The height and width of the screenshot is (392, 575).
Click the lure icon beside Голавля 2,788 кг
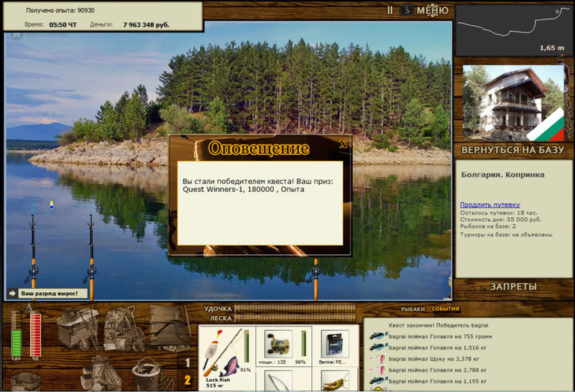[x=377, y=370]
